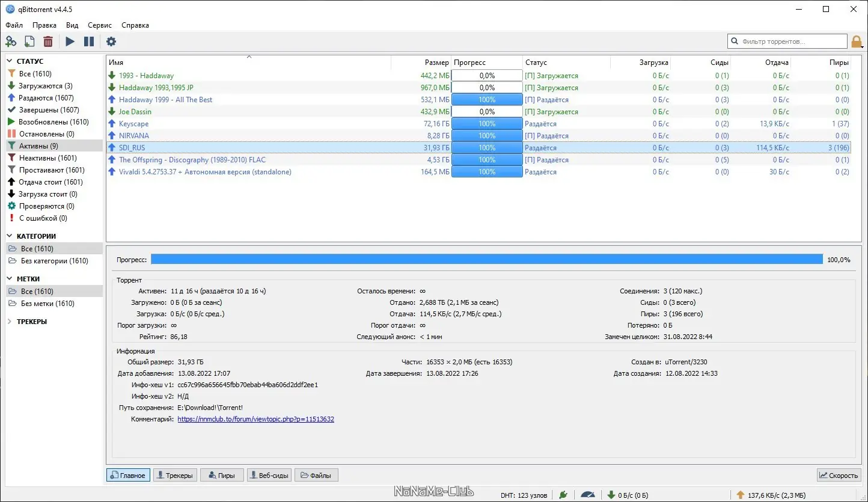Sort torrents by the Размер column header
The height and width of the screenshot is (502, 868).
point(421,63)
